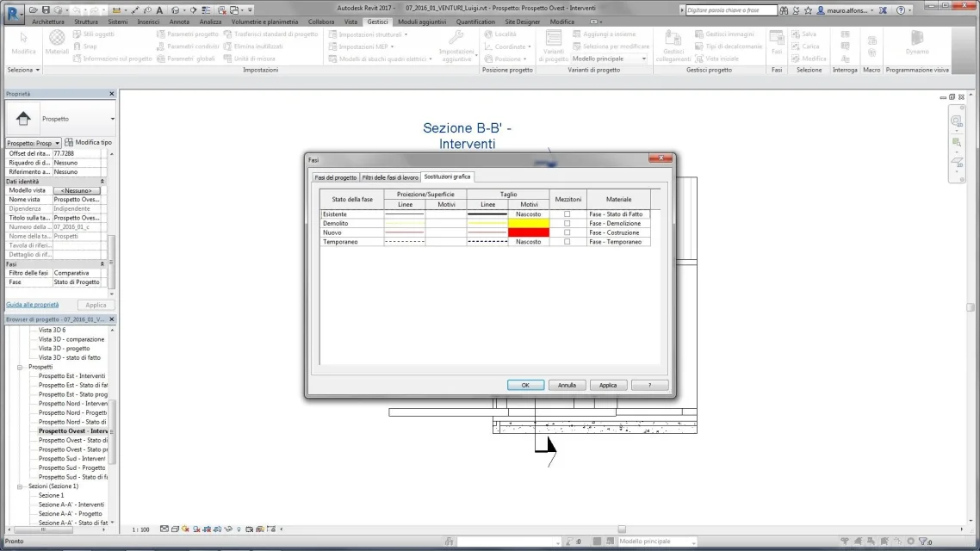Click the Prospetto type house icon in Properties
The height and width of the screenshot is (551, 980).
click(x=23, y=118)
